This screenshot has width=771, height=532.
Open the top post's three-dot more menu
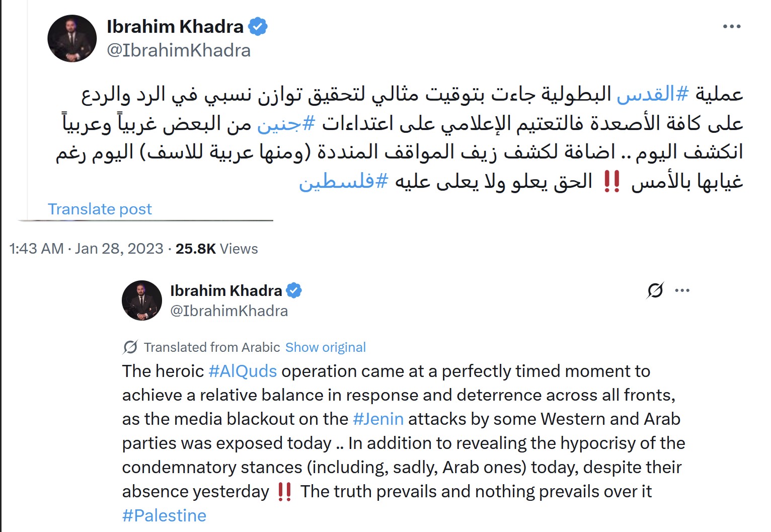coord(731,26)
